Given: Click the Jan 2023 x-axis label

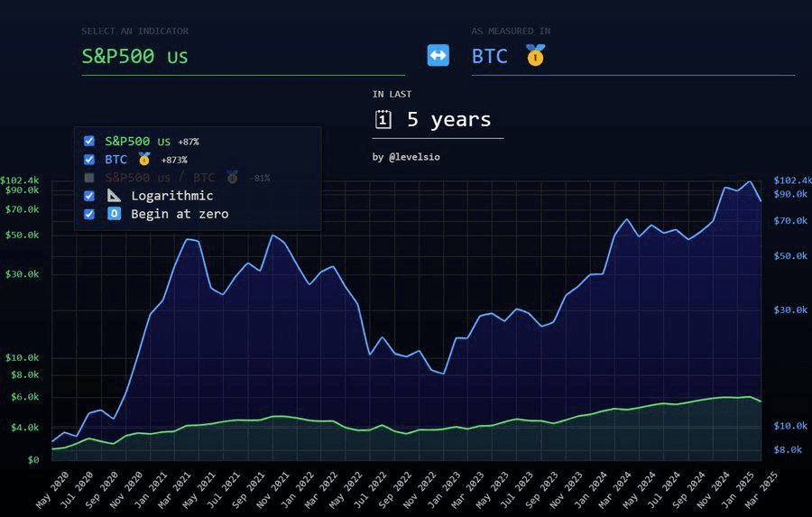Looking at the screenshot, I should click(x=447, y=490).
